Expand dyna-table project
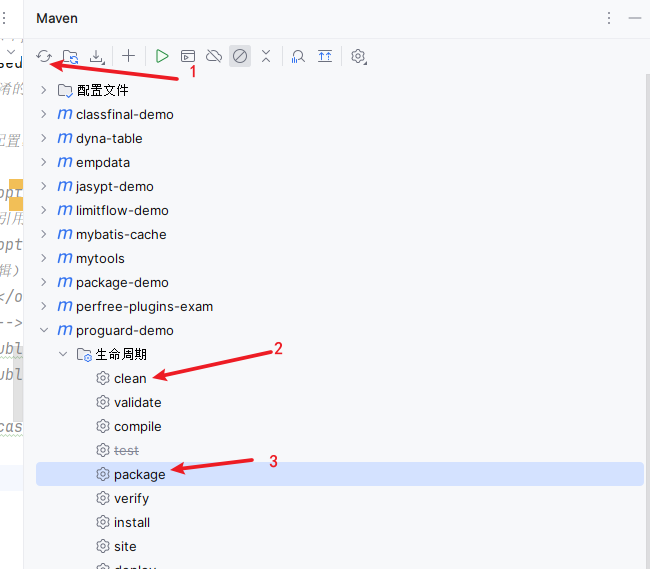The image size is (650, 569). (x=44, y=138)
